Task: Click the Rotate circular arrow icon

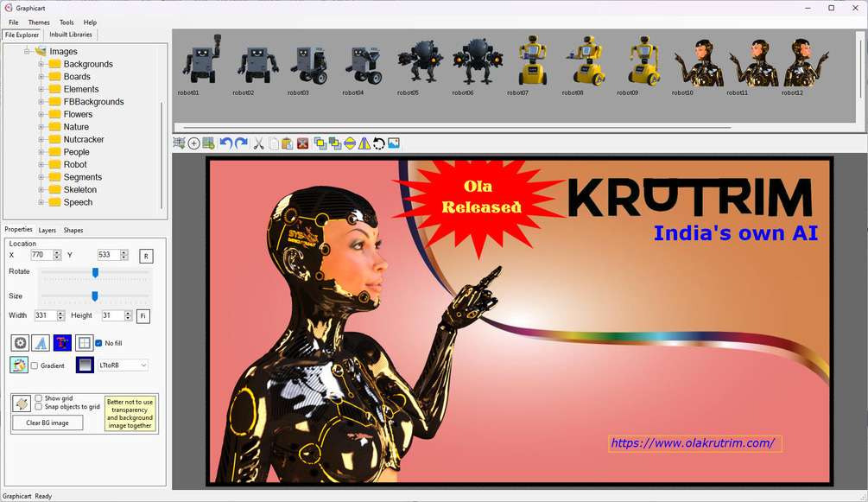Action: click(x=378, y=143)
